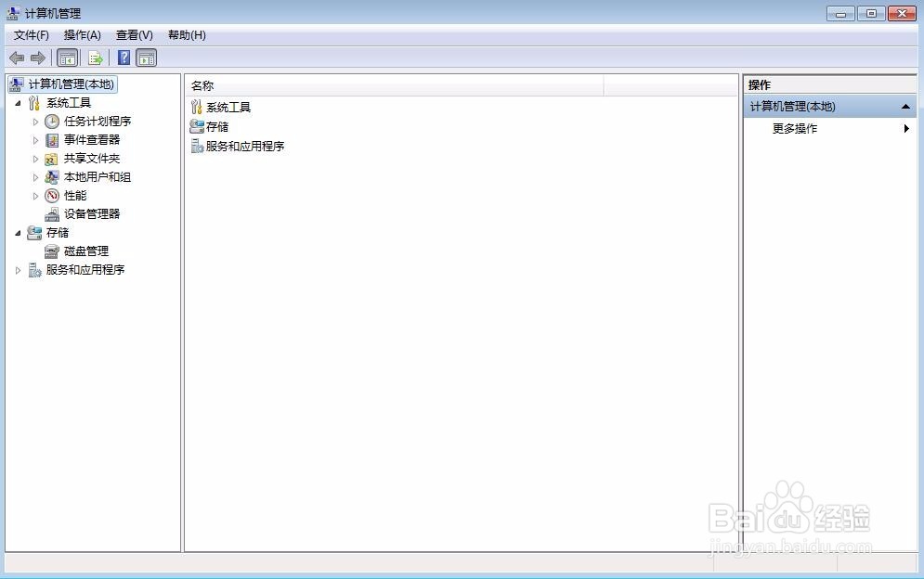The image size is (924, 579).
Task: Expand the 任务计划程序 tree node
Action: 35,122
